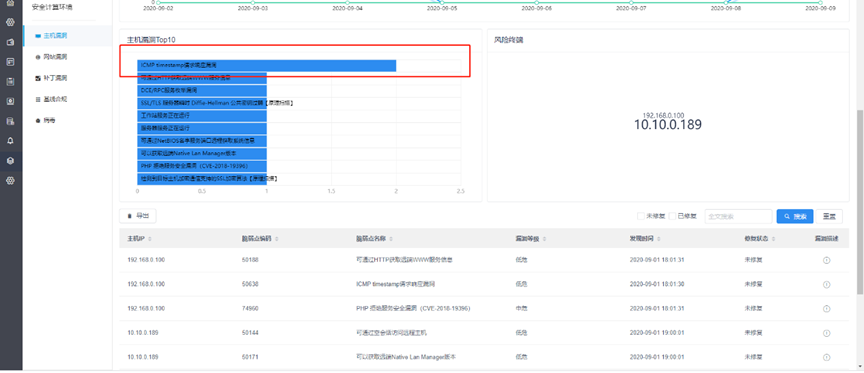Select the highlighted cube icon in dark sidebar
The height and width of the screenshot is (373, 864).
[10, 160]
